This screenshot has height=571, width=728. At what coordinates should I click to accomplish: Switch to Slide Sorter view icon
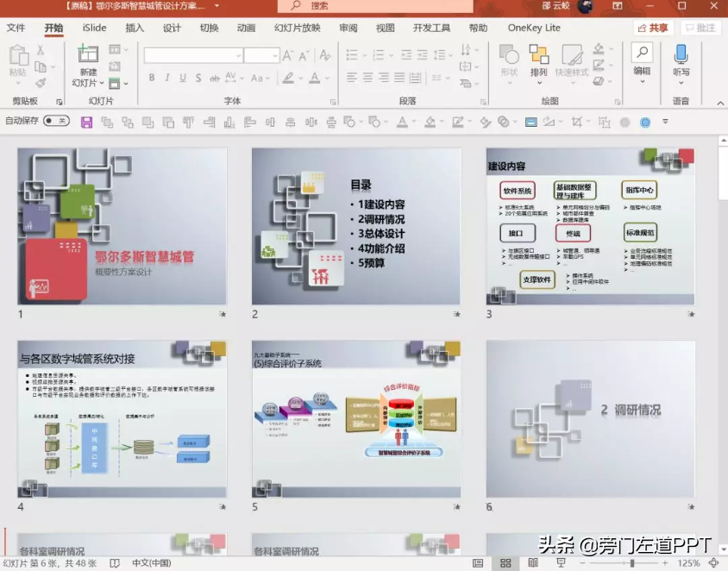coord(505,563)
